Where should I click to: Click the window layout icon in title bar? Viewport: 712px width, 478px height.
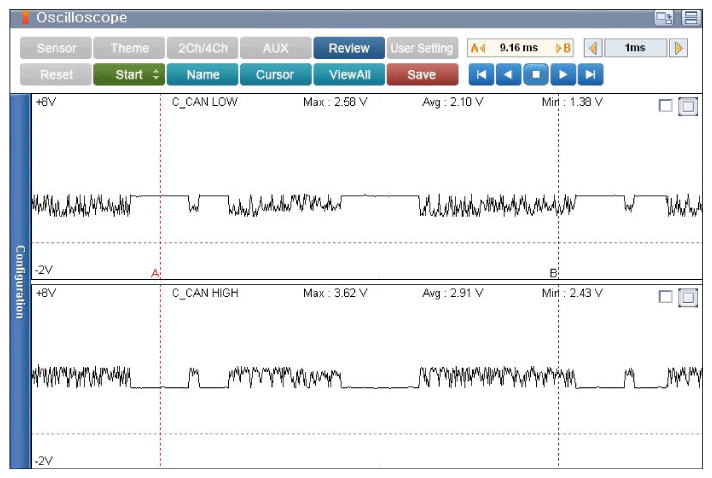pyautogui.click(x=663, y=18)
